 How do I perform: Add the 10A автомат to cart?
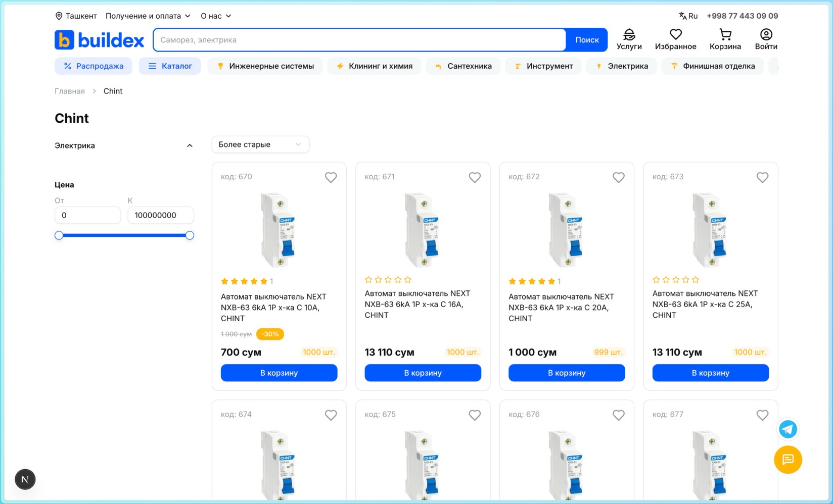pyautogui.click(x=279, y=373)
